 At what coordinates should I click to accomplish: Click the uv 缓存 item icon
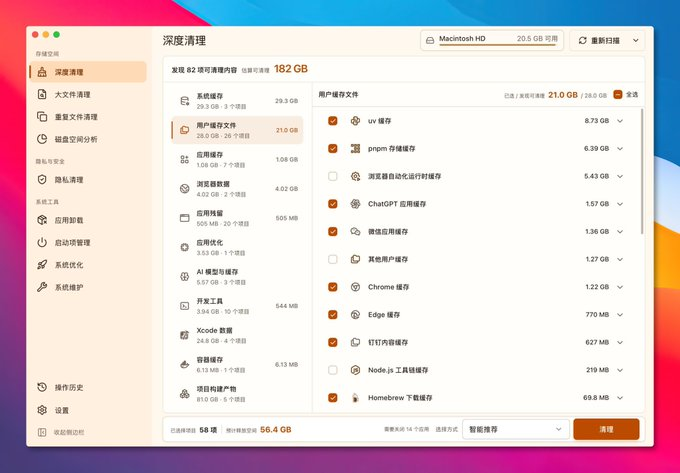pyautogui.click(x=355, y=121)
